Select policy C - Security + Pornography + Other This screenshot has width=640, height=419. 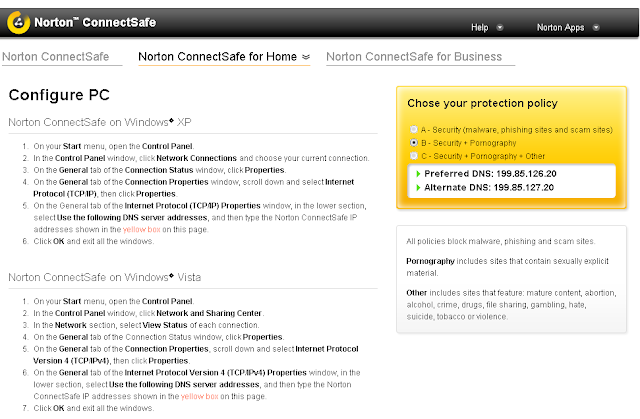click(x=413, y=156)
